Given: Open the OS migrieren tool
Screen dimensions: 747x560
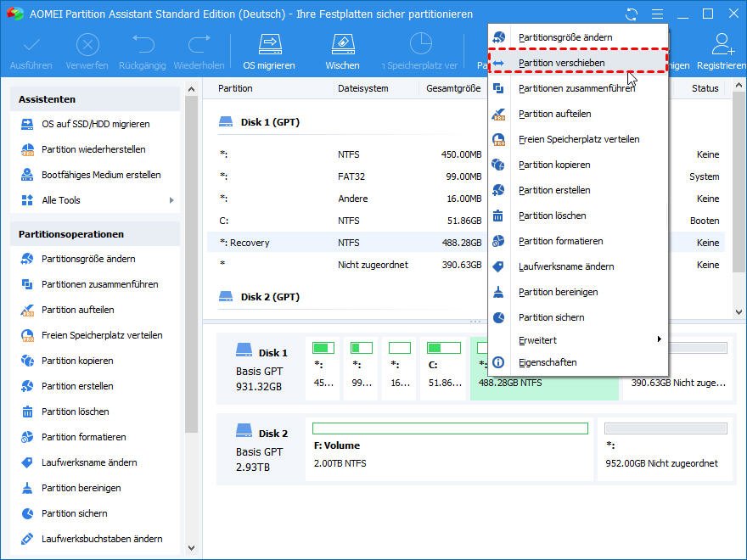Looking at the screenshot, I should (269, 52).
